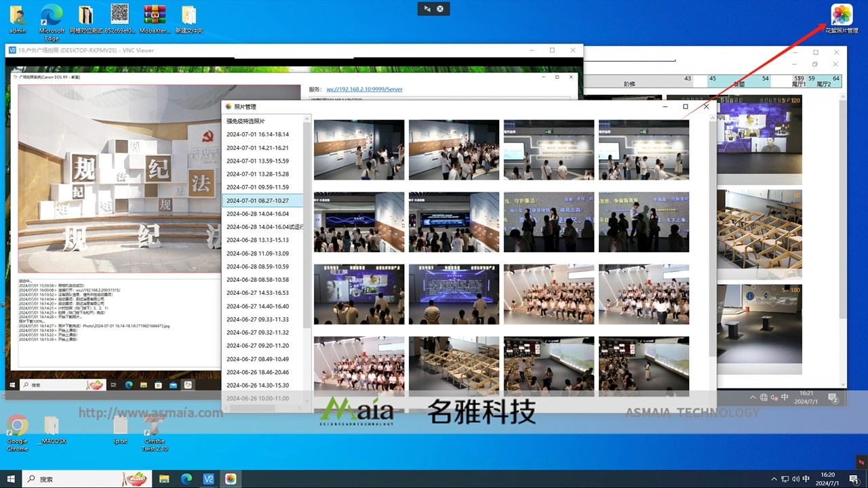Open Edge in the VNC session taskbar
Viewport: 868px width, 488px height.
129,385
